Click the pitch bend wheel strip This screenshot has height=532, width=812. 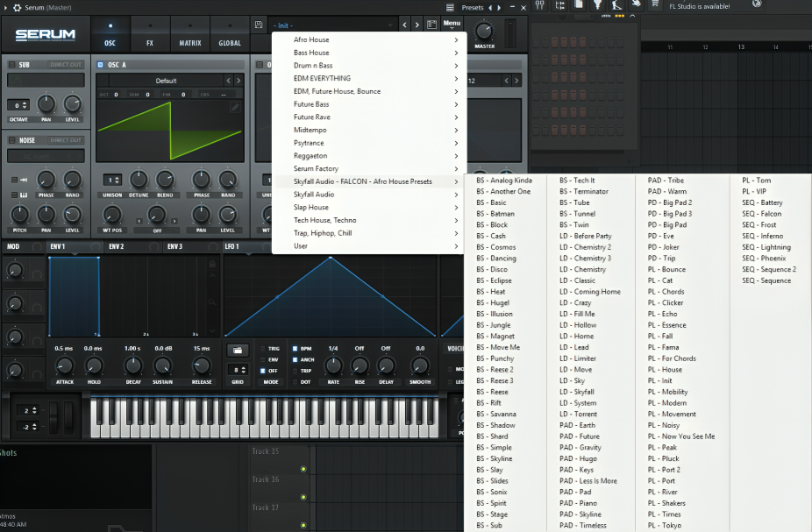(53, 417)
